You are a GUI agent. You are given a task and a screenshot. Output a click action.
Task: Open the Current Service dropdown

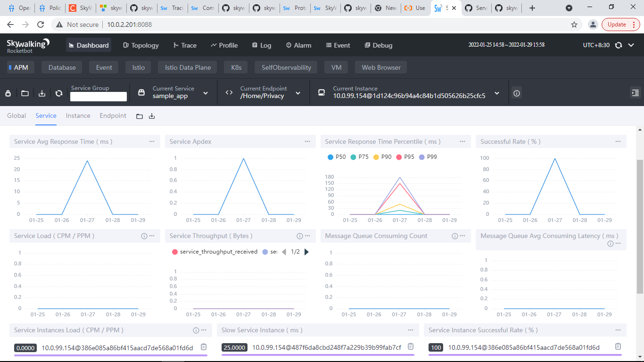click(205, 93)
